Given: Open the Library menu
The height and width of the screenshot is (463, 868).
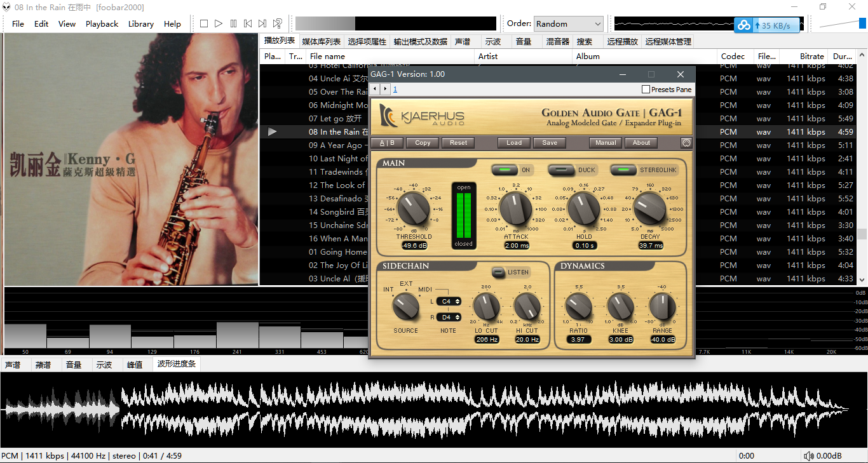Looking at the screenshot, I should (140, 24).
